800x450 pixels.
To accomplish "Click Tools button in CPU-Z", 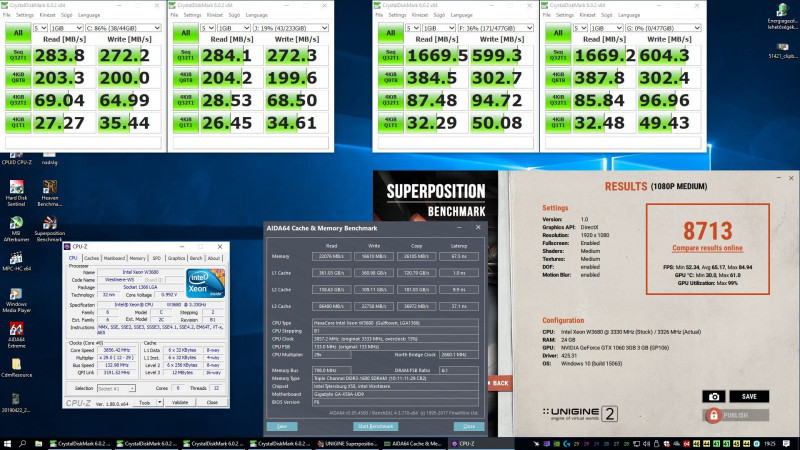I will coord(145,403).
